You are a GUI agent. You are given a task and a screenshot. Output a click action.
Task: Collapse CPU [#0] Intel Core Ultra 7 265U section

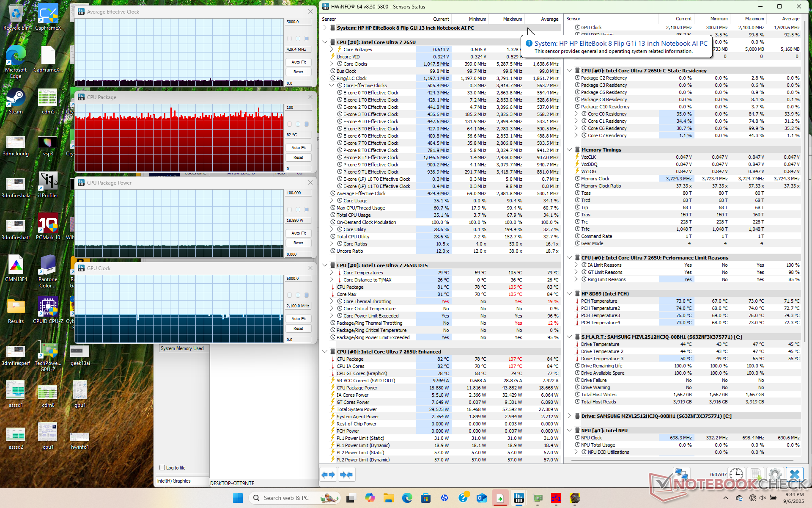pyautogui.click(x=325, y=42)
